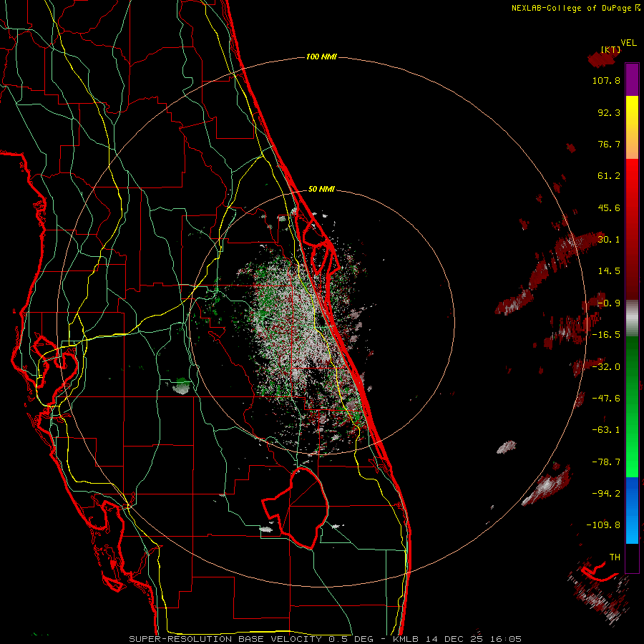Viewport: 644px width, 644px height.
Task: Click the 100 NMI range ring label
Action: 321,57
